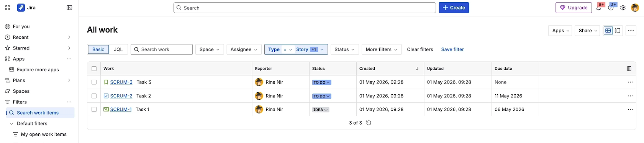Select Explore more apps in sidebar
The image size is (644, 143).
pos(38,70)
